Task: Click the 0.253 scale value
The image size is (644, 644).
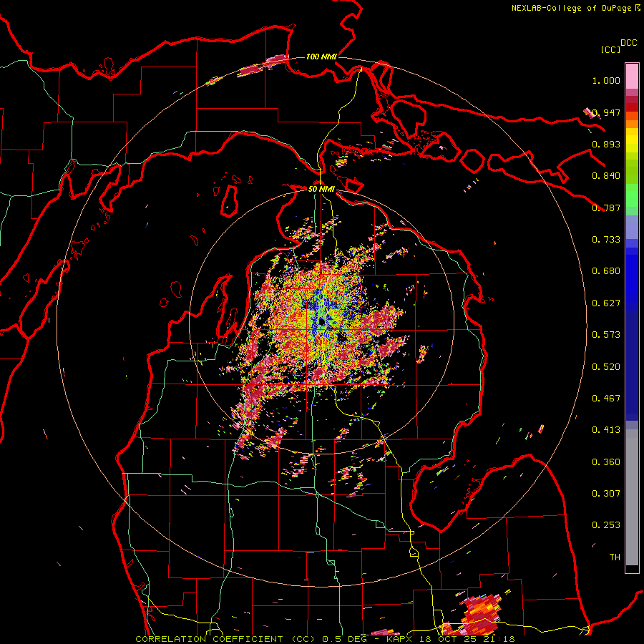Action: [606, 525]
